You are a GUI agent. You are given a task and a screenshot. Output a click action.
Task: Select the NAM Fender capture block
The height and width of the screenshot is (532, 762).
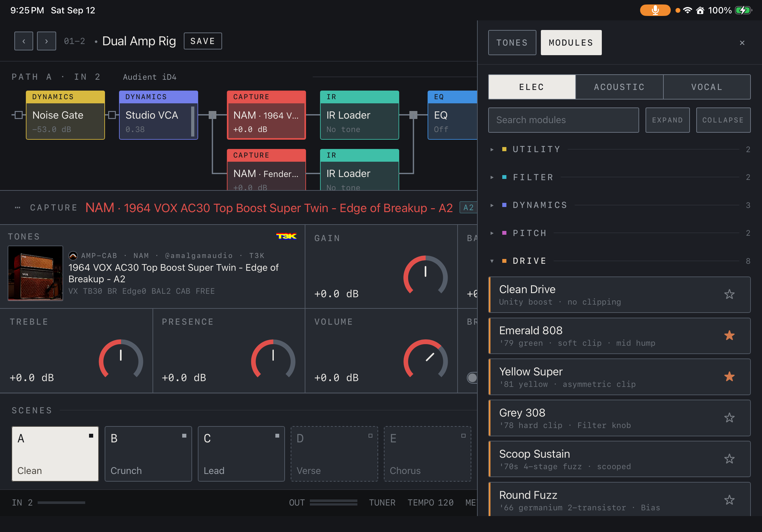point(266,170)
